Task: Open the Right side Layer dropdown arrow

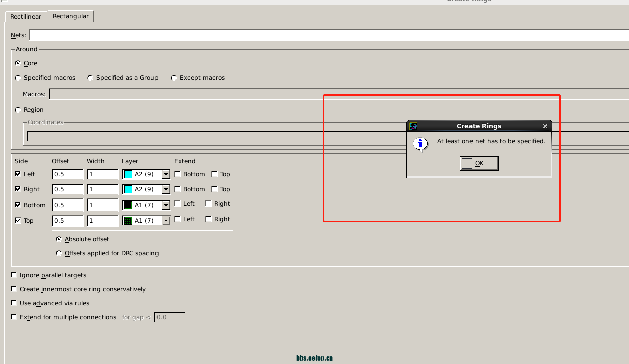Action: coord(166,189)
